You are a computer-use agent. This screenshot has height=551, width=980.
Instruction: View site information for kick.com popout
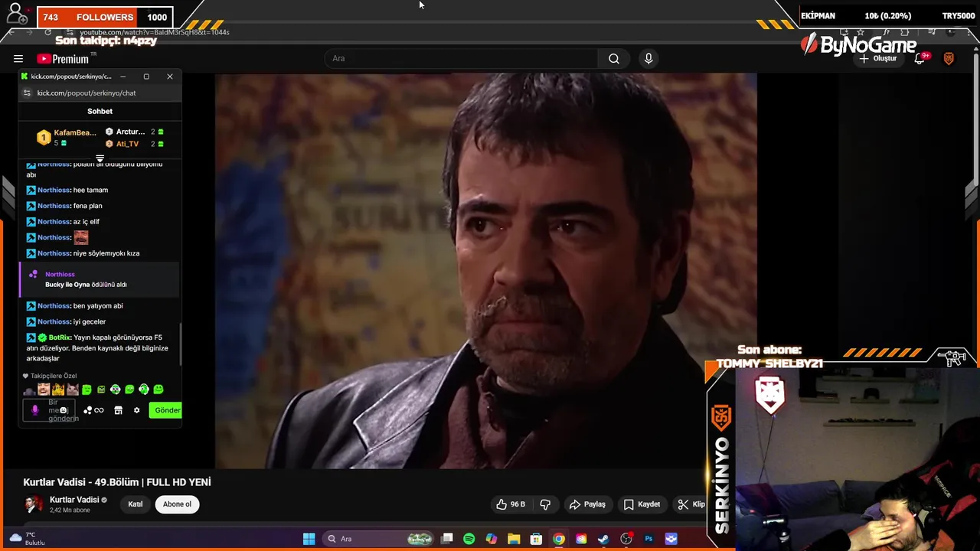coord(27,93)
